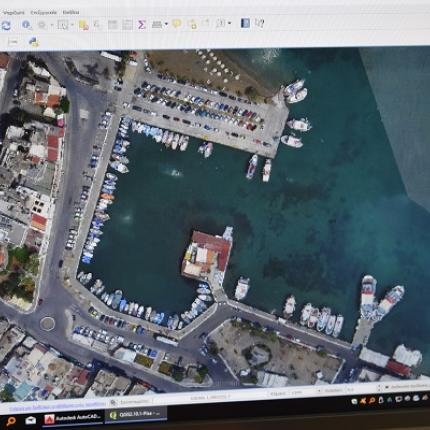Click the QGIS taskbar button
This screenshot has height=430, width=430.
point(136,414)
